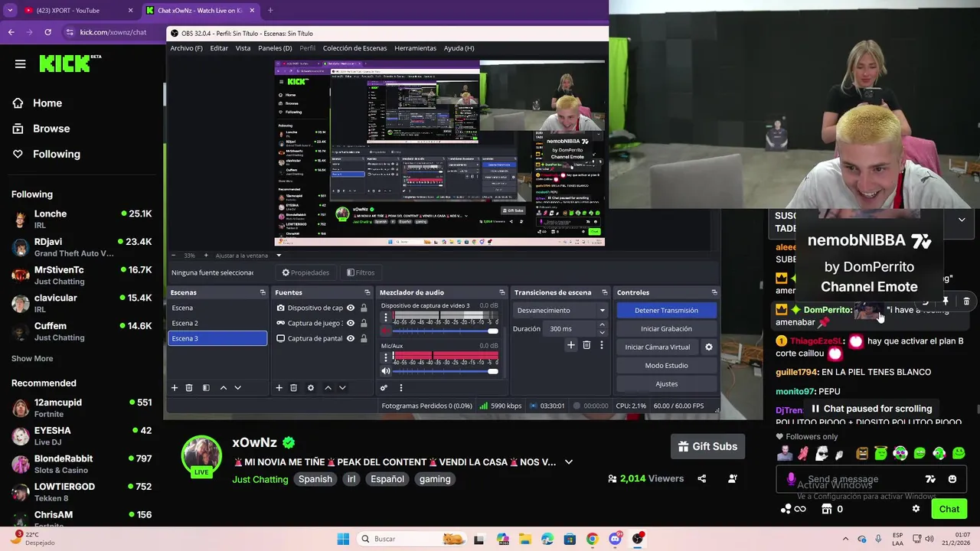Viewport: 980px width, 551px height.
Task: Add a new source in Fuentes panel
Action: (279, 388)
